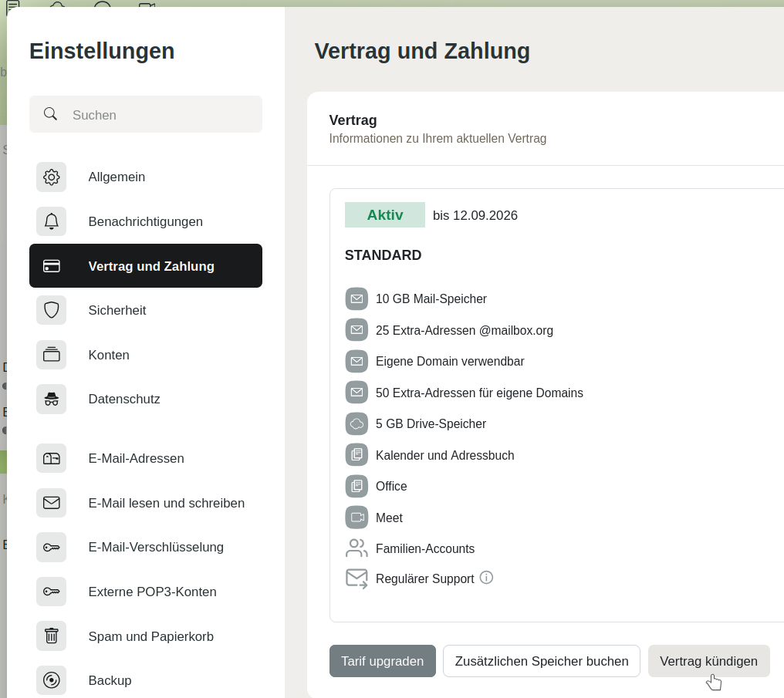This screenshot has height=698, width=784.
Task: Click the Datenschutz incognito icon
Action: click(51, 399)
